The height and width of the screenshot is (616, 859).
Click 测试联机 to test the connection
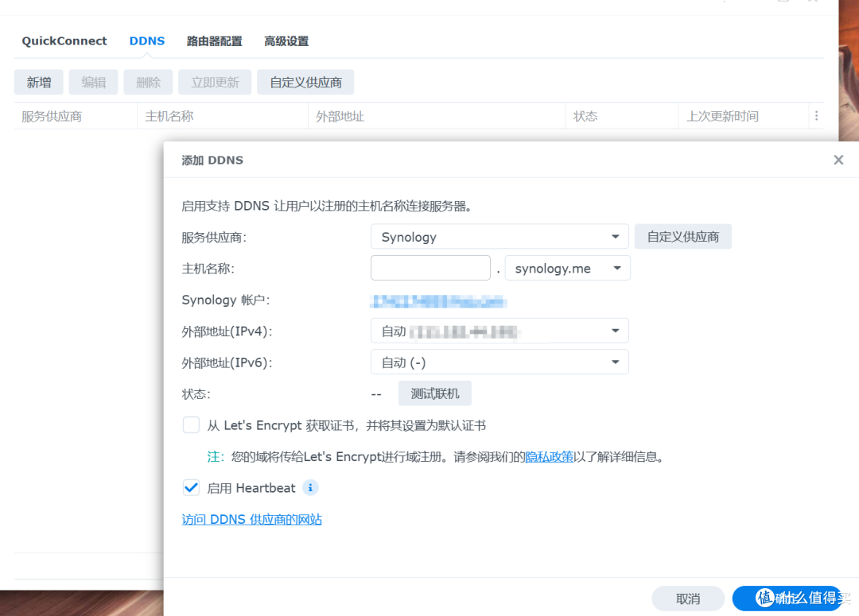[x=434, y=393]
